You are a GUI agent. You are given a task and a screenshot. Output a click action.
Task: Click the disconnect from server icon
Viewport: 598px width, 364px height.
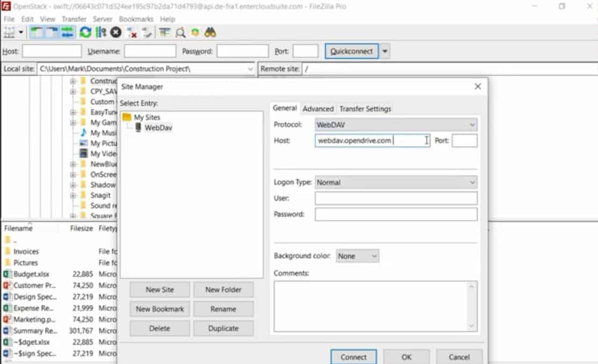pos(132,33)
